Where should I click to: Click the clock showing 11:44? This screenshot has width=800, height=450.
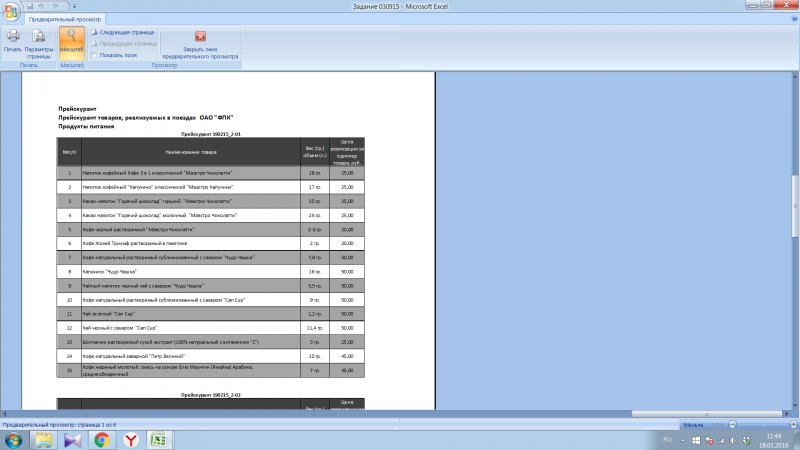click(774, 436)
